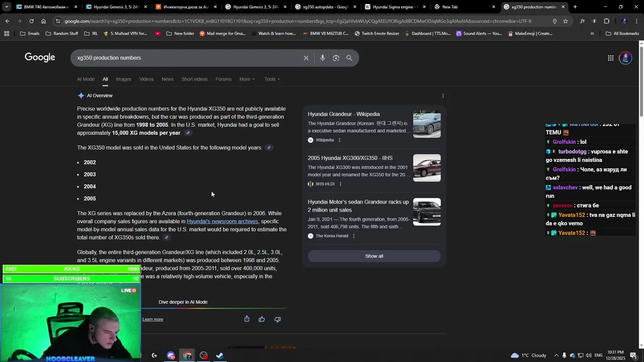
Task: Clear the Google search box text
Action: point(306,58)
